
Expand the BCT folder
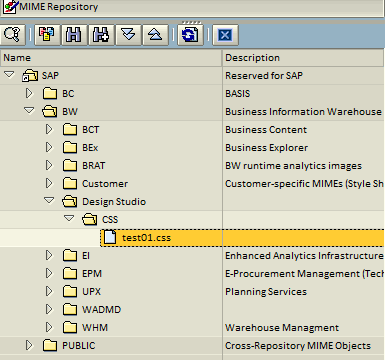pyautogui.click(x=49, y=129)
